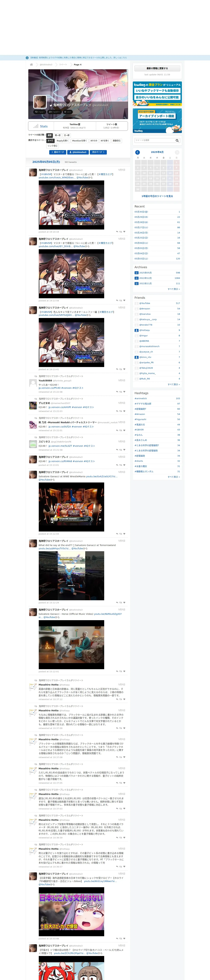Screen dimensions: 210x980
Task: Open the 2022年12月 archive list icon
Action: (136, 278)
